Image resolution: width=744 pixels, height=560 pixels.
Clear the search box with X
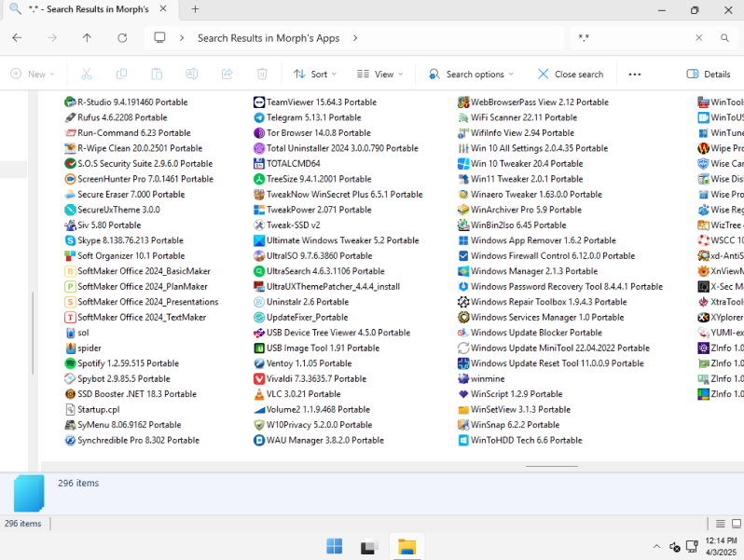(699, 38)
